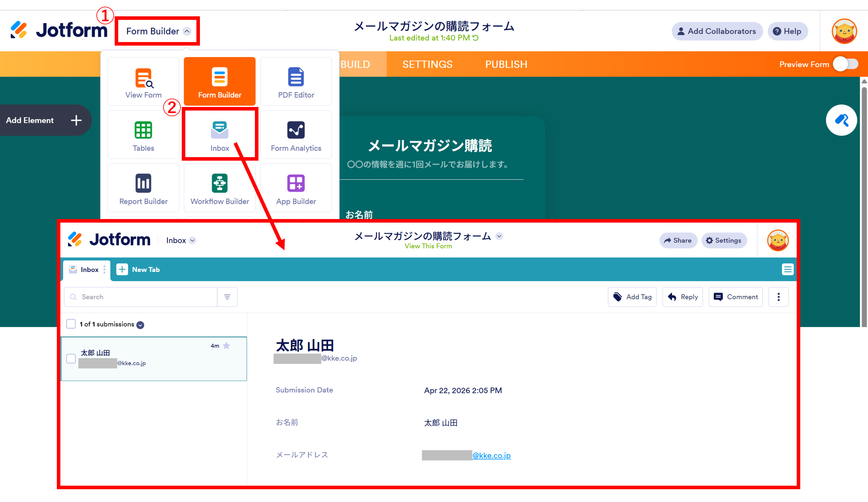868x502 pixels.
Task: Toggle the Preview Form switch
Action: pyautogui.click(x=846, y=64)
